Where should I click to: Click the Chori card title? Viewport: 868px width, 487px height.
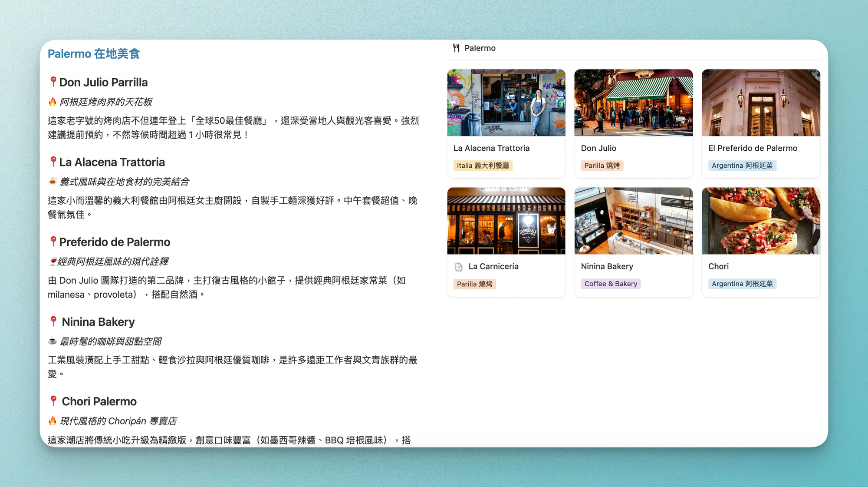point(718,266)
